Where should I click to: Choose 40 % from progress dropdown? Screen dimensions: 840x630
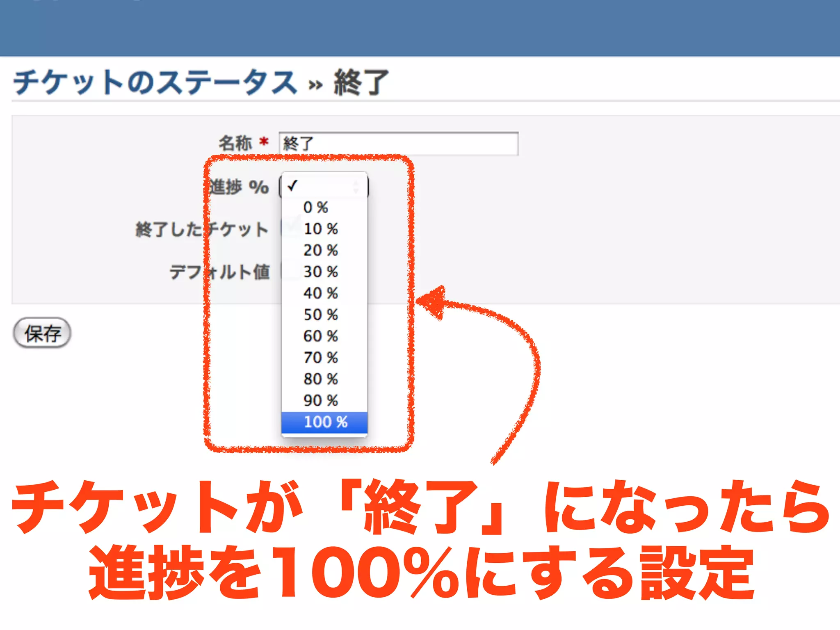pos(324,293)
